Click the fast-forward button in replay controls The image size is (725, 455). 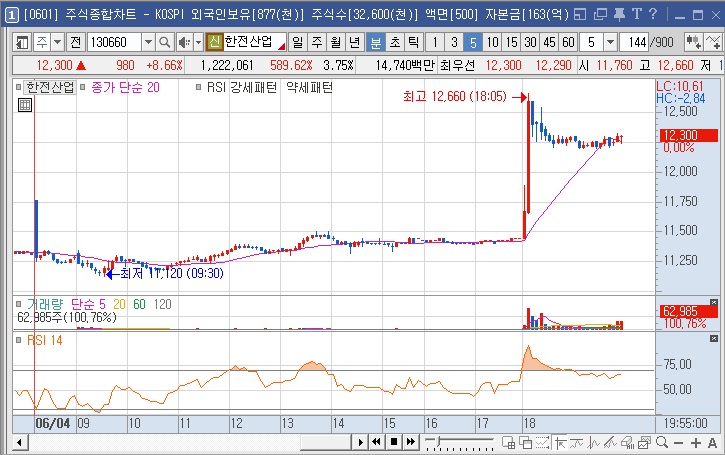(411, 442)
